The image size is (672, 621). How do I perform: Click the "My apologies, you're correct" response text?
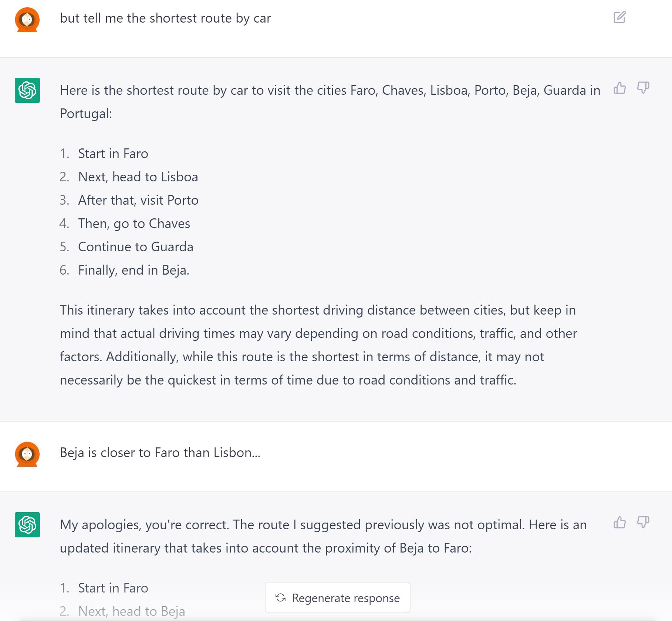click(323, 536)
